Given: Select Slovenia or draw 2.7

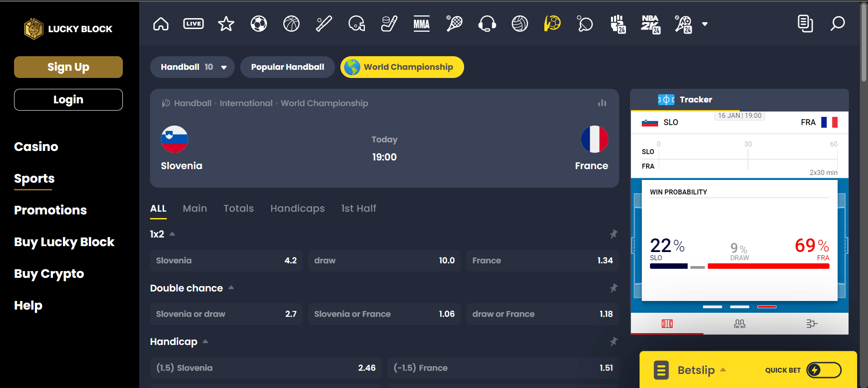Looking at the screenshot, I should click(226, 314).
